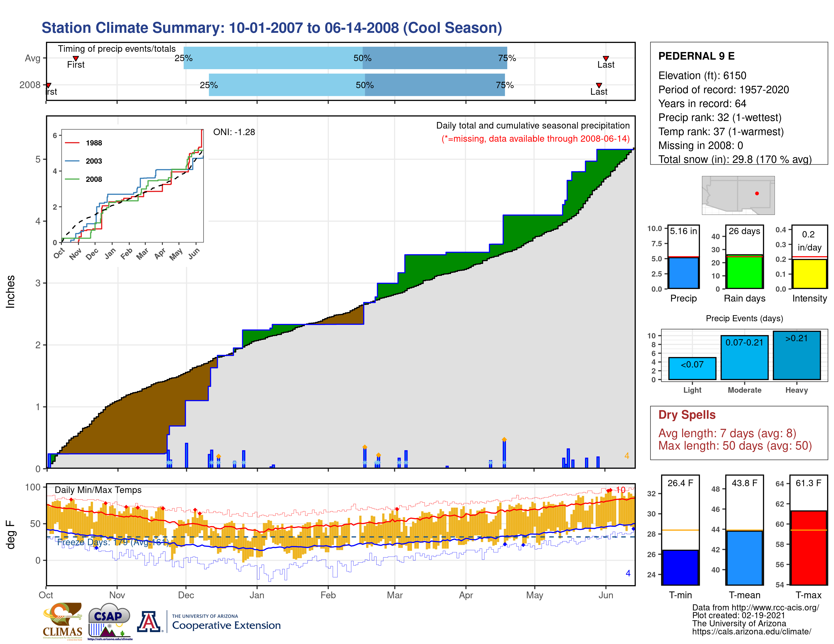Click the Precip Events (days) heading
Viewport: 834px width, 644px height.
click(x=744, y=318)
